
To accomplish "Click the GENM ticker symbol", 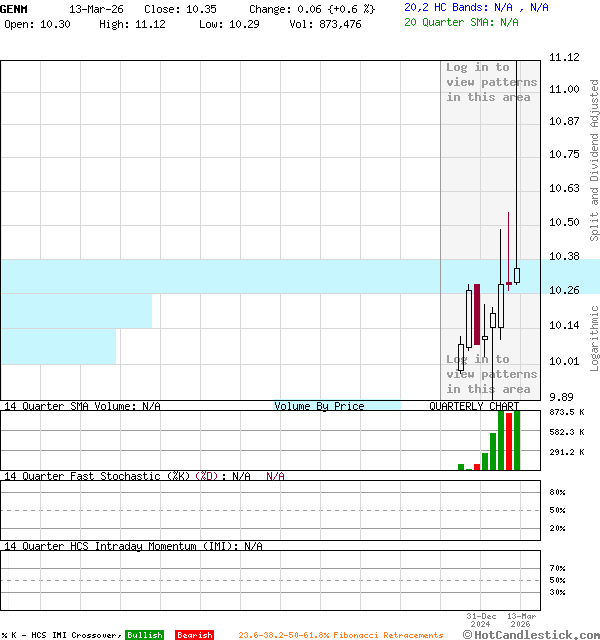I will click(14, 8).
